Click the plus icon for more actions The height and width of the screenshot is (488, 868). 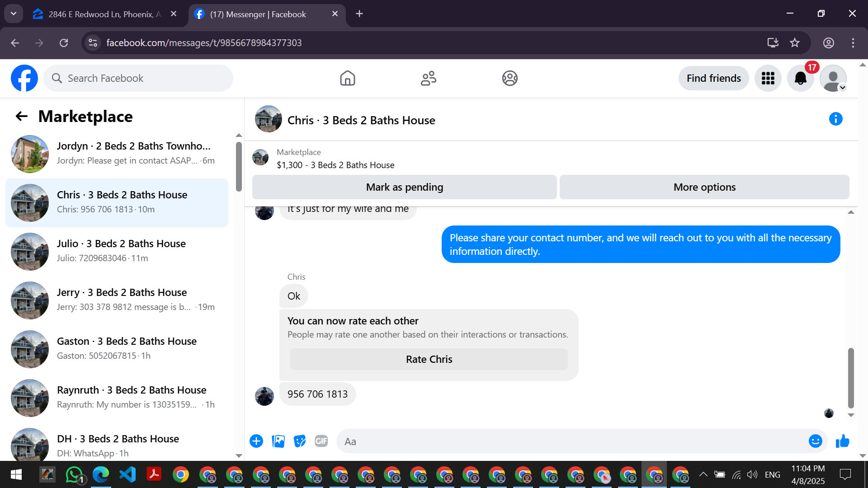click(256, 441)
